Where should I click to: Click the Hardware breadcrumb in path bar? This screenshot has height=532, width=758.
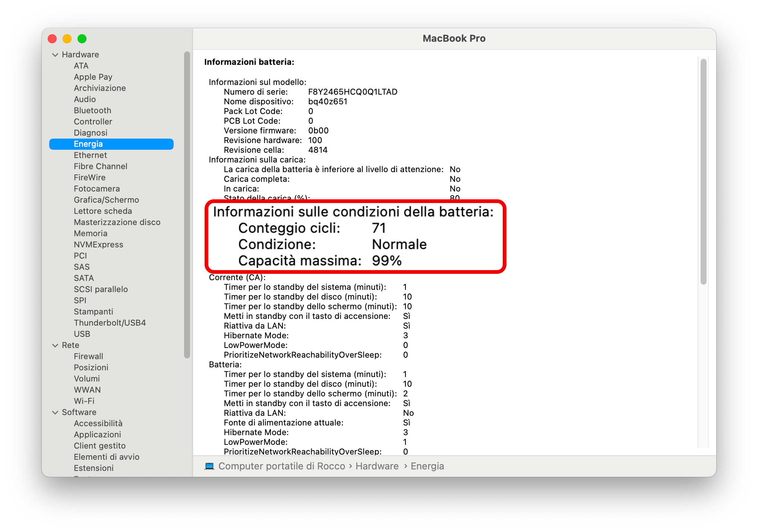pyautogui.click(x=377, y=466)
